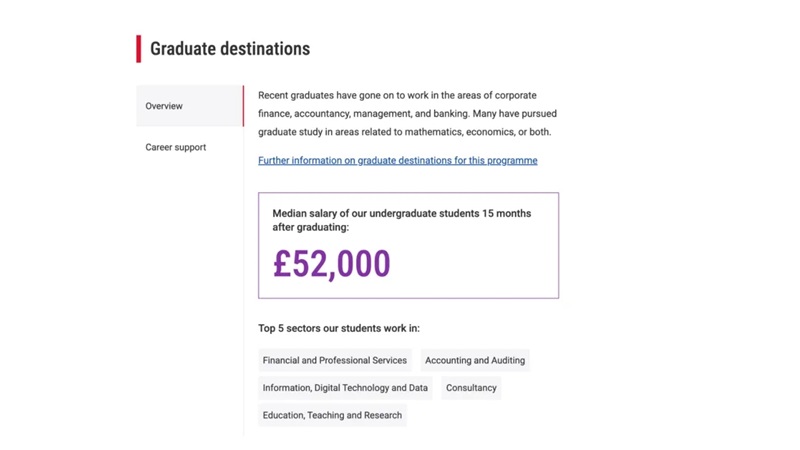Click the Financial and Professional Services tag

pos(334,360)
